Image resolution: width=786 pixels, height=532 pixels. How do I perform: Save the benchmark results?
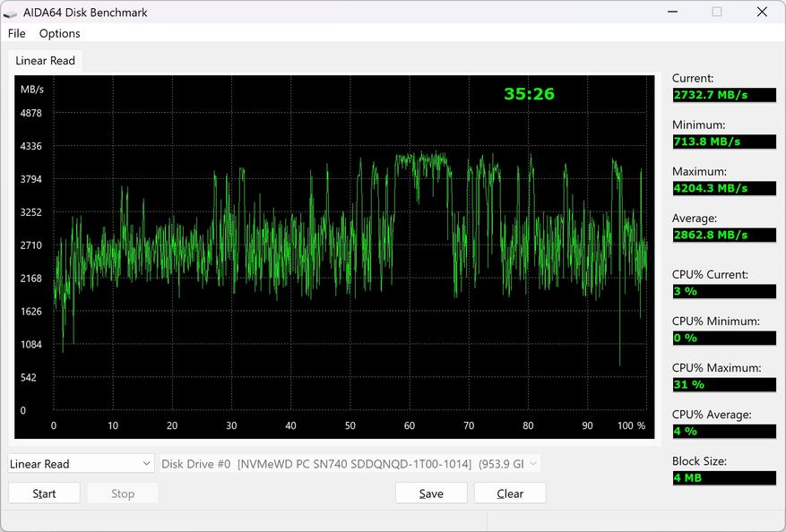(x=431, y=493)
